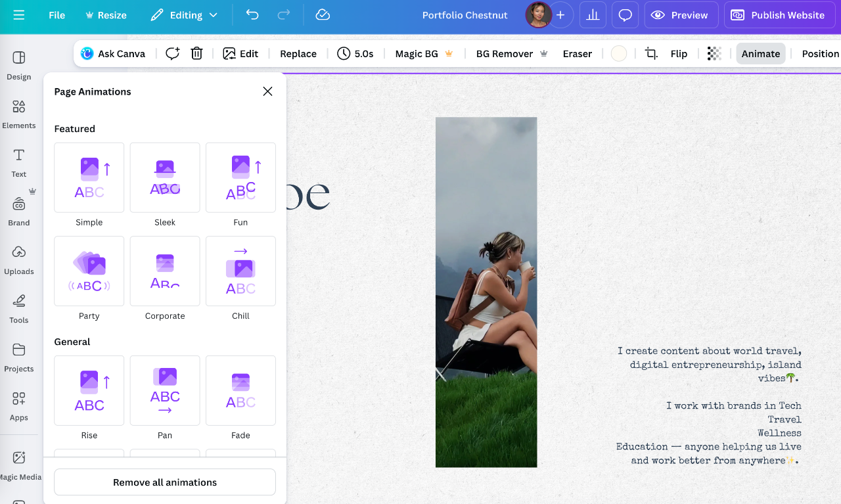The width and height of the screenshot is (841, 504).
Task: Open the Crop tool icon
Action: [651, 54]
